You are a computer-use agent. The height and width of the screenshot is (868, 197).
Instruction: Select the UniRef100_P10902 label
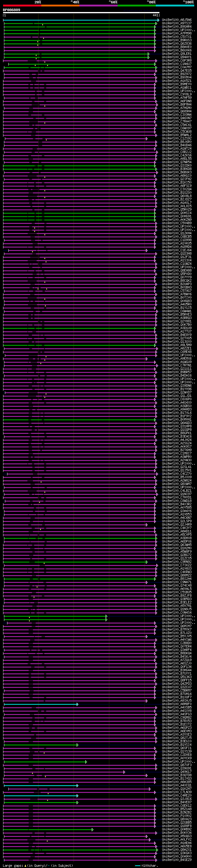(x=176, y=816)
